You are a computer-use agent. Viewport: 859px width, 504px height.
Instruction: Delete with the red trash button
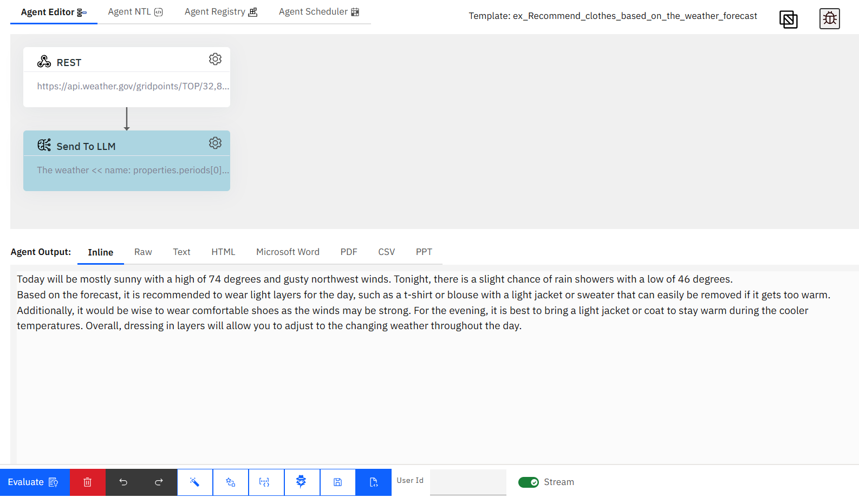pos(88,482)
